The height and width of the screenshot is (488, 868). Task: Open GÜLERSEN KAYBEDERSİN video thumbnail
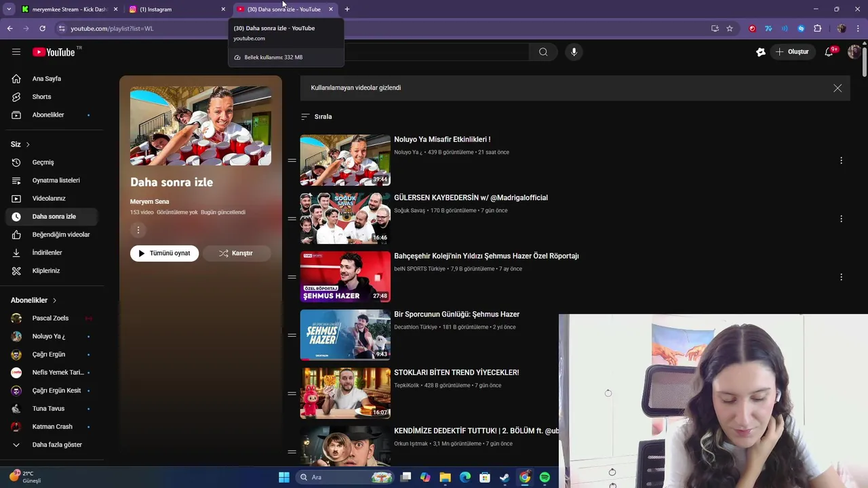[x=345, y=218]
